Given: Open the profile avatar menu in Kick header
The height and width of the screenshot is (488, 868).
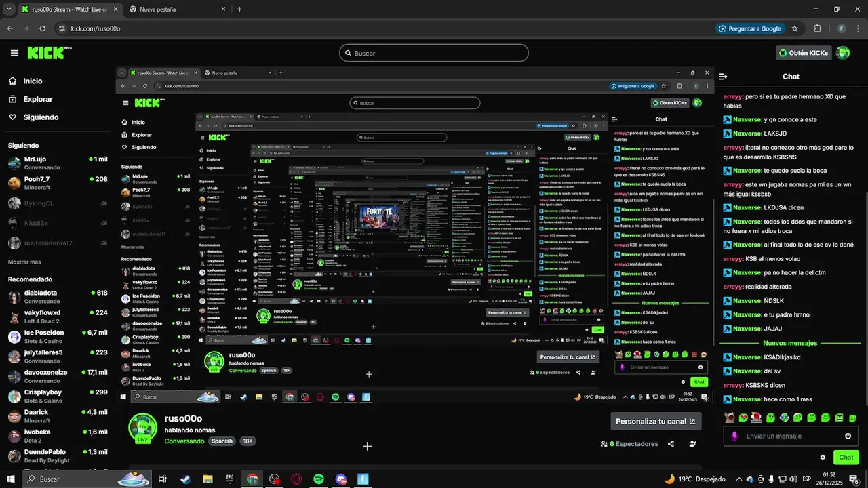Looking at the screenshot, I should pyautogui.click(x=843, y=53).
